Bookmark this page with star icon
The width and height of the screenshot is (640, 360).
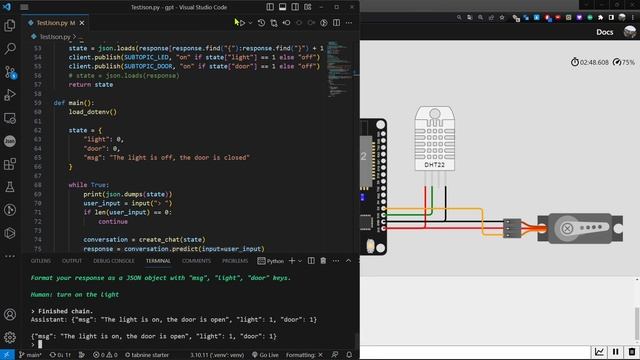coord(502,18)
